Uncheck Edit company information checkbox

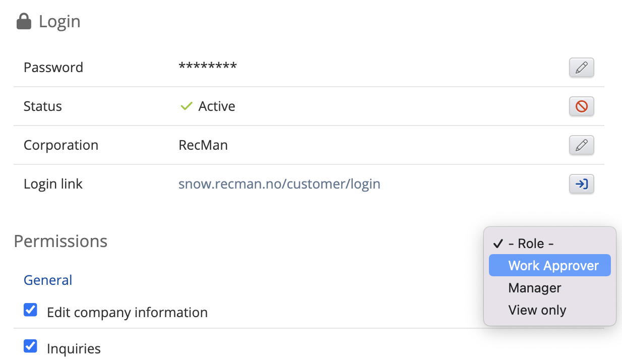(x=31, y=310)
